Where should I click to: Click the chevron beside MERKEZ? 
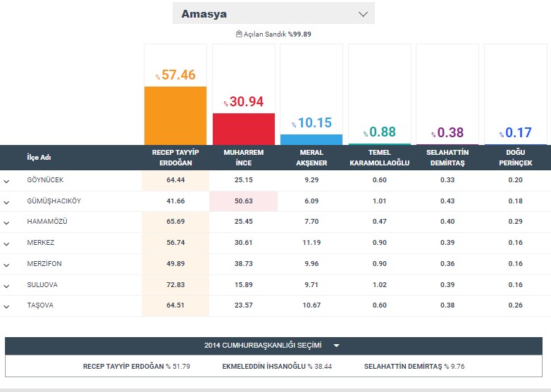pos(6,244)
